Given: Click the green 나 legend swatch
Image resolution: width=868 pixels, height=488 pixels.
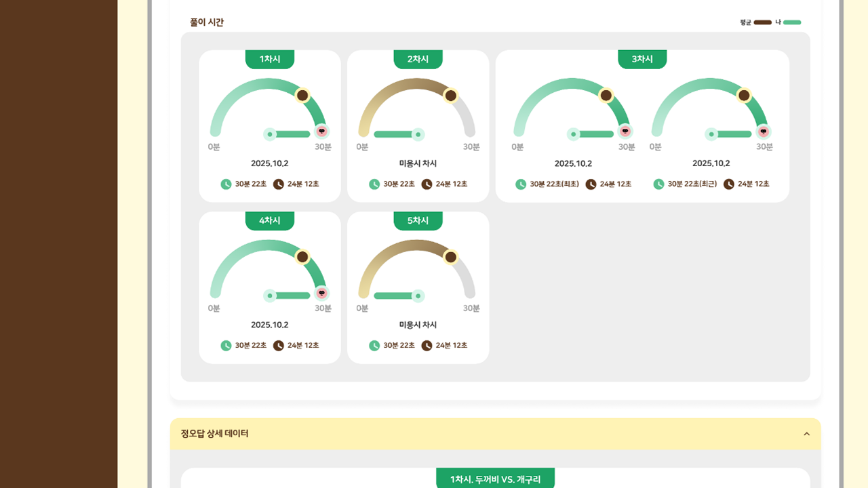Looking at the screenshot, I should pos(792,22).
